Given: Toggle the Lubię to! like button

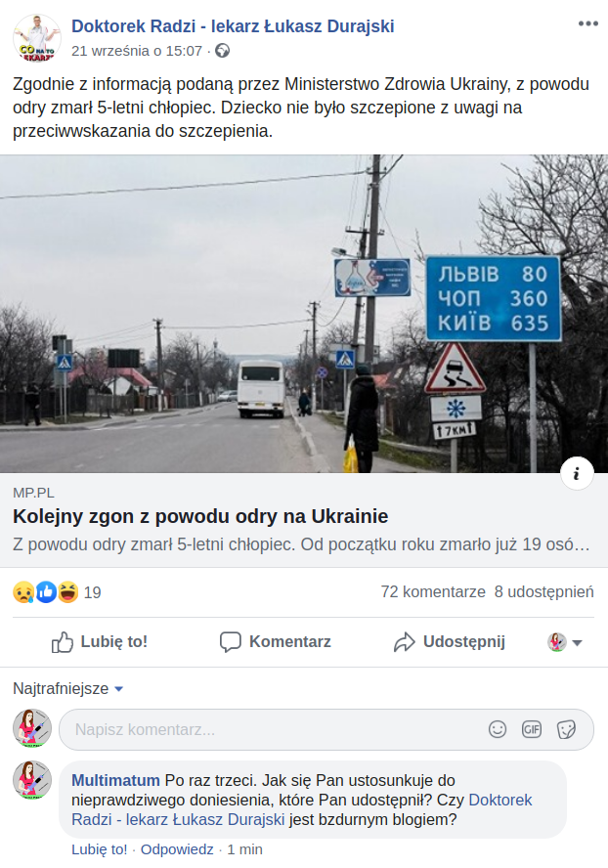Looking at the screenshot, I should point(99,641).
